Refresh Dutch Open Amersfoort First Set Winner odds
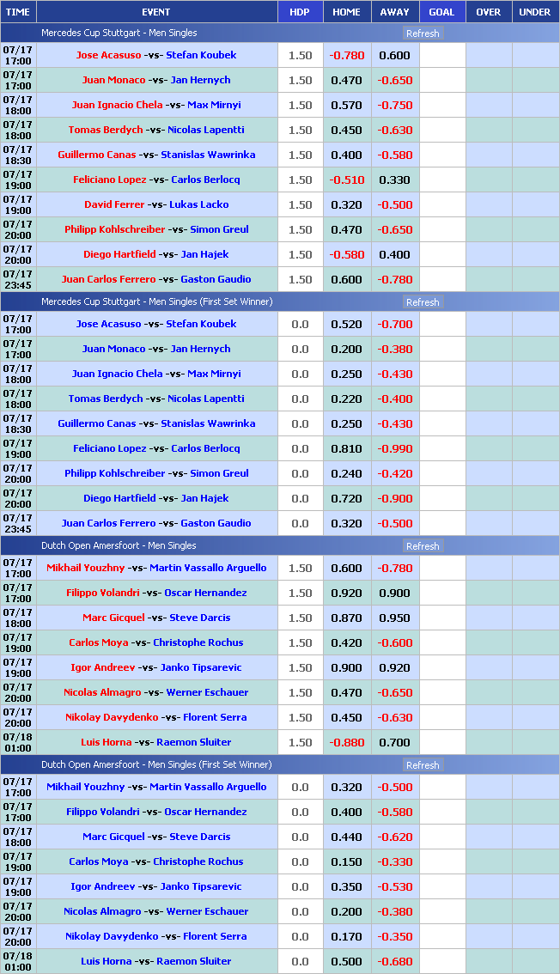 [422, 765]
